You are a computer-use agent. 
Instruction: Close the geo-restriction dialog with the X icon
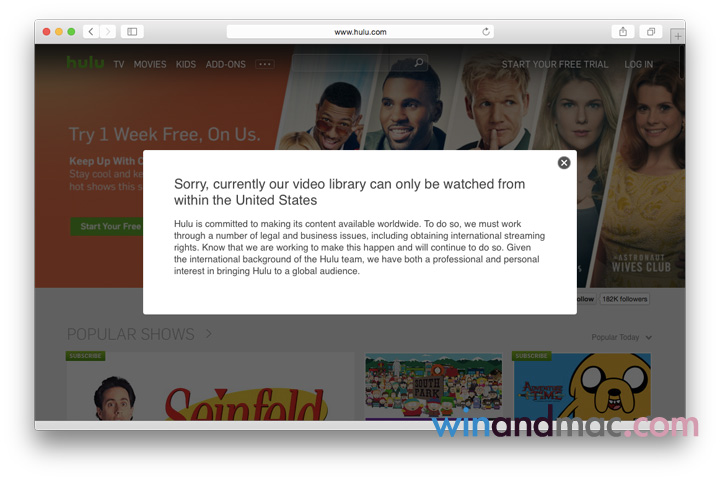(x=564, y=163)
